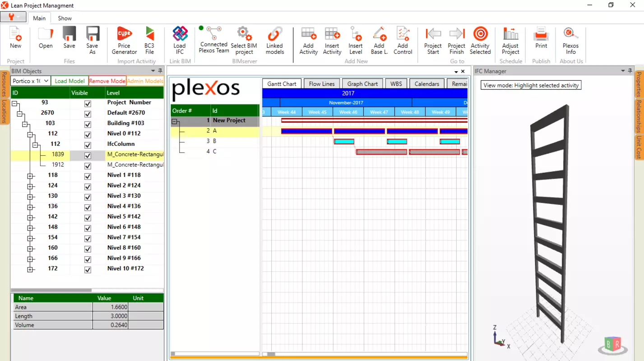
Task: Select BIM project from BIMserver
Action: [244, 41]
